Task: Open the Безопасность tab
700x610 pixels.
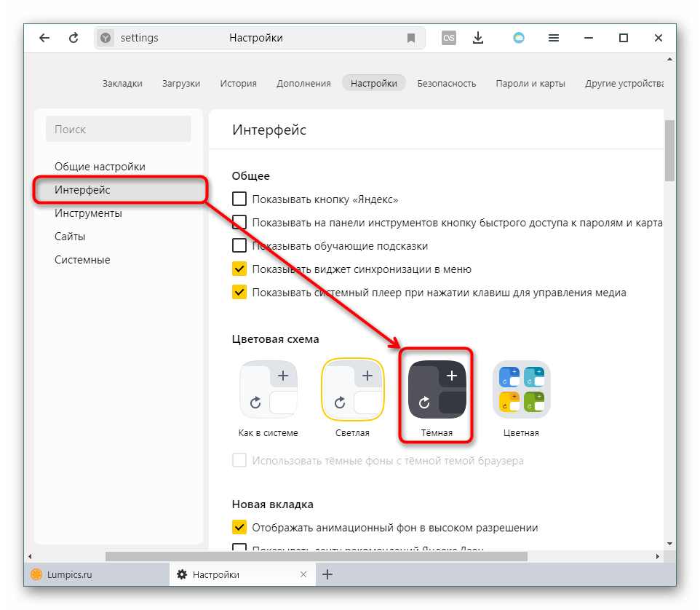Action: pos(446,83)
